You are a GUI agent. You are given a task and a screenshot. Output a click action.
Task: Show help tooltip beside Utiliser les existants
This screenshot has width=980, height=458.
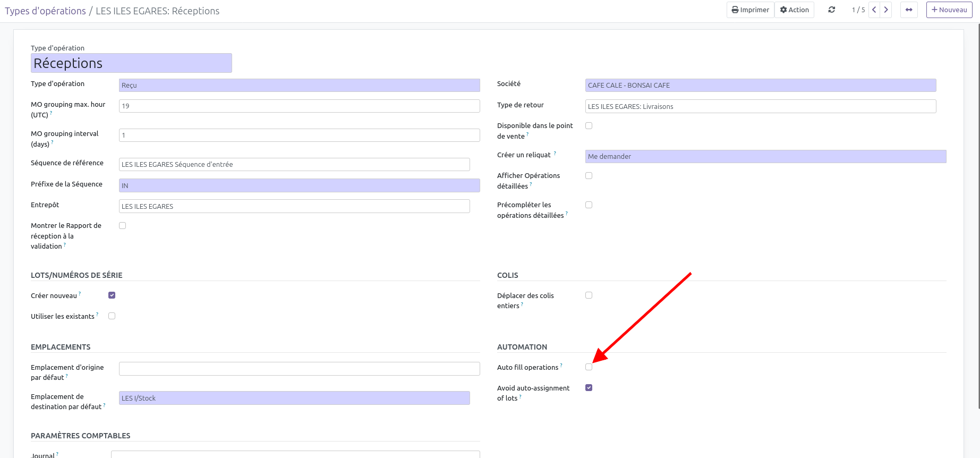click(x=97, y=314)
